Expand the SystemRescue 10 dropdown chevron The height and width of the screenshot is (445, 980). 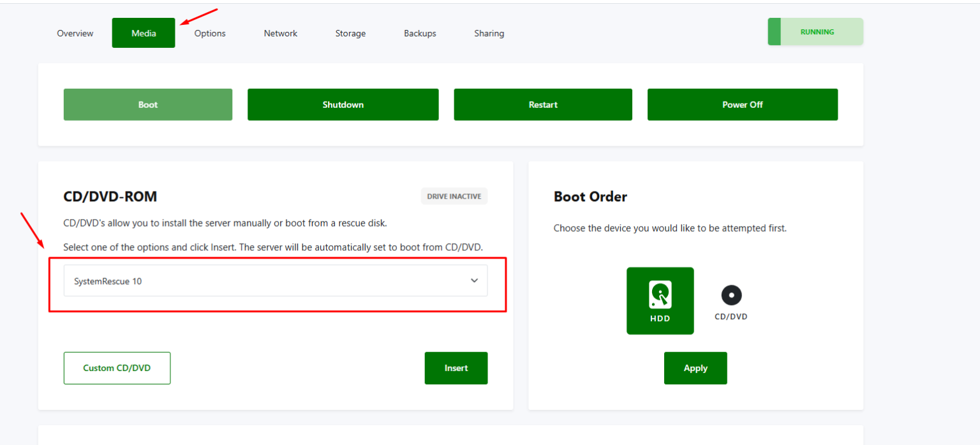coord(474,281)
